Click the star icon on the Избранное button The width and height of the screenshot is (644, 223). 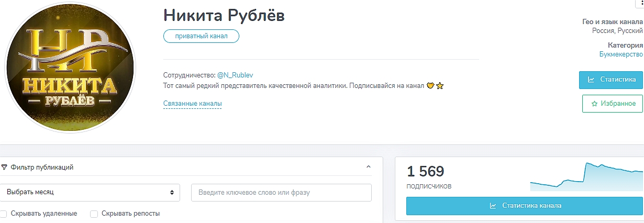point(594,104)
